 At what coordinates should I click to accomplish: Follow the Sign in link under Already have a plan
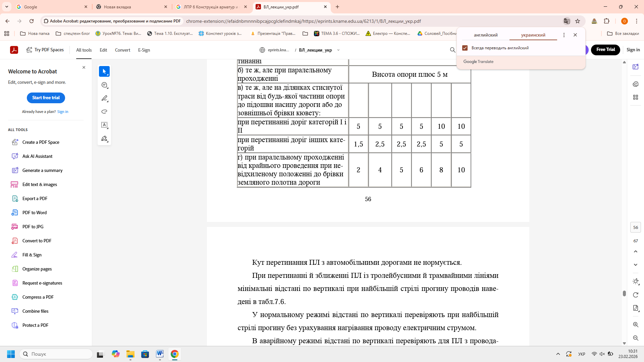[x=63, y=112]
